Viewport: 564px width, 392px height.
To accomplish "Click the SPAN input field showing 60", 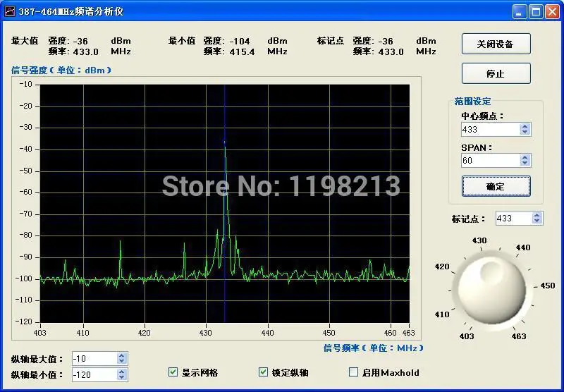I will tap(491, 161).
